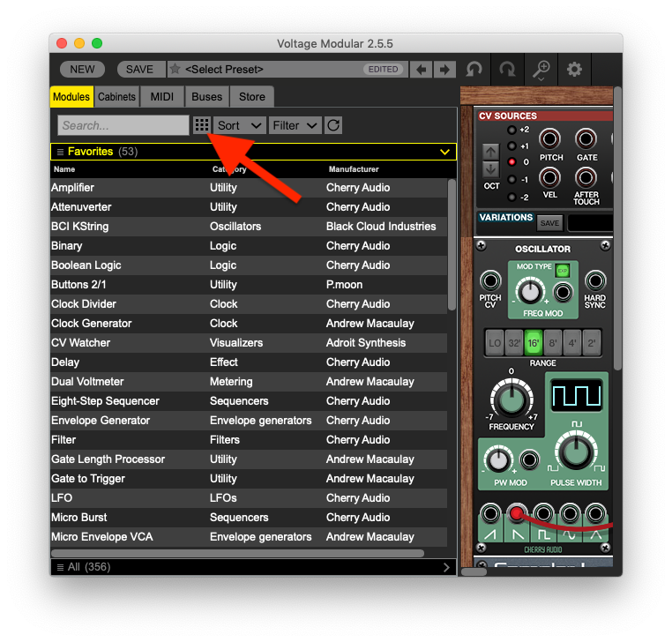The height and width of the screenshot is (642, 672).
Task: Click the Favorites list handle icon
Action: [61, 152]
